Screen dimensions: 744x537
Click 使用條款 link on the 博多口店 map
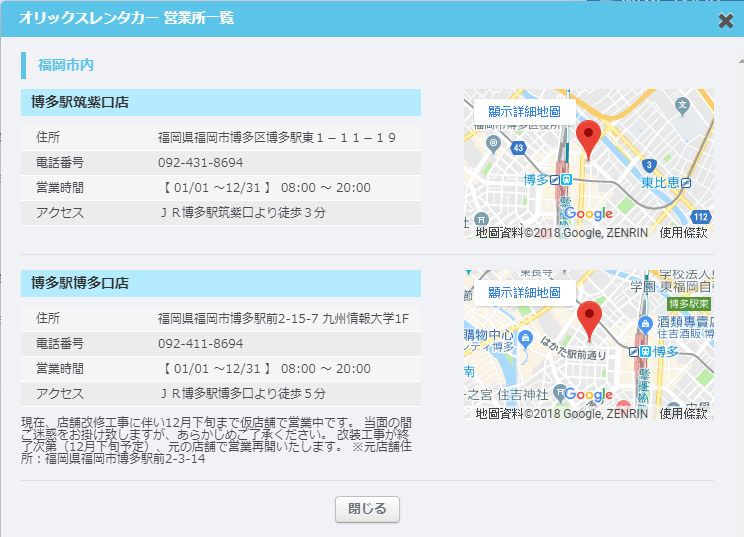click(683, 414)
